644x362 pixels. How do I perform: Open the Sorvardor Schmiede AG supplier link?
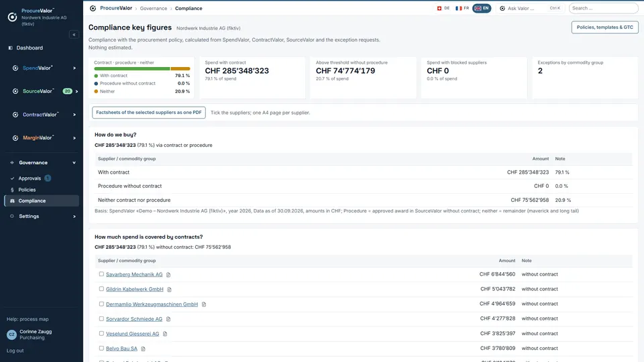click(134, 319)
